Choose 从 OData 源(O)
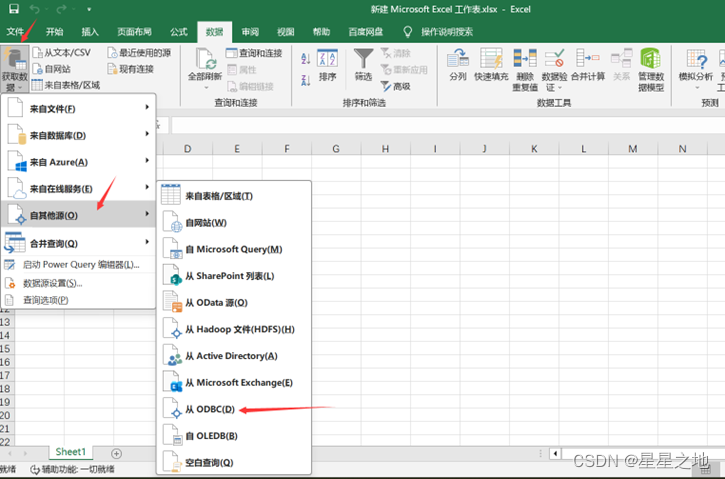The width and height of the screenshot is (725, 479). (x=234, y=302)
